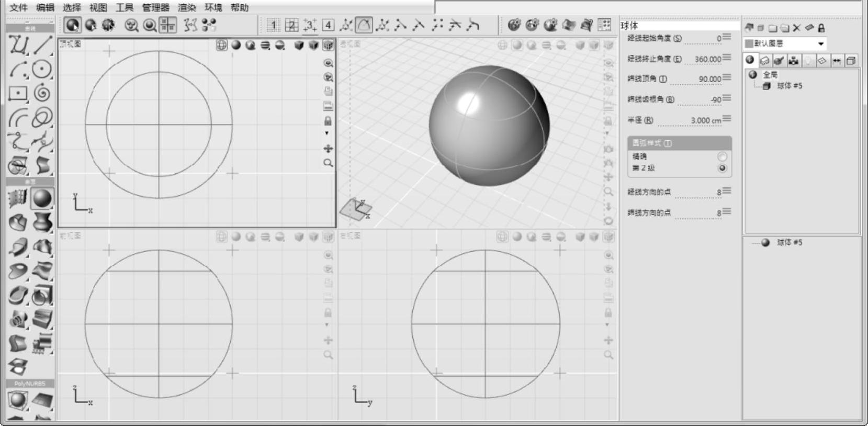This screenshot has height=426, width=868.
Task: Click the 经线起始角度 value field
Action: pos(703,39)
